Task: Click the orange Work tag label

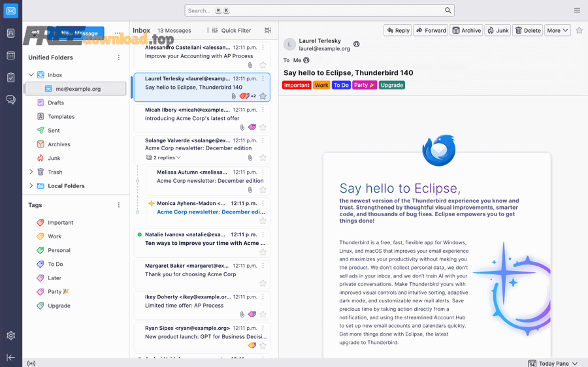Action: pos(321,85)
